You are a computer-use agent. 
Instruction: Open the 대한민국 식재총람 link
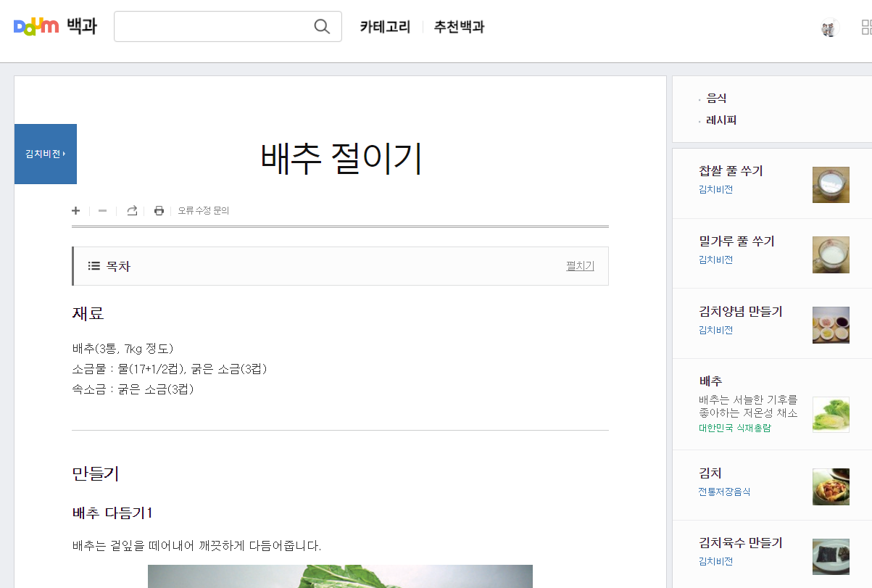click(734, 428)
